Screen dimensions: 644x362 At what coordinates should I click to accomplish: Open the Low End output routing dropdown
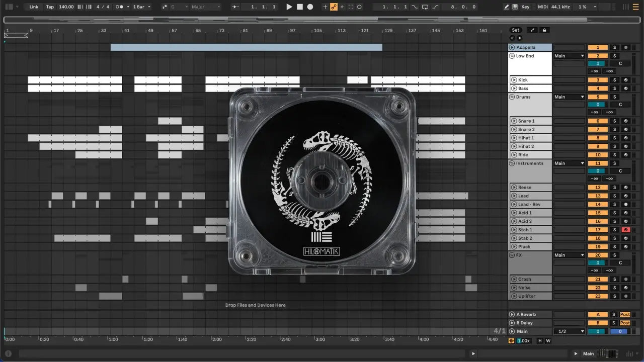569,56
